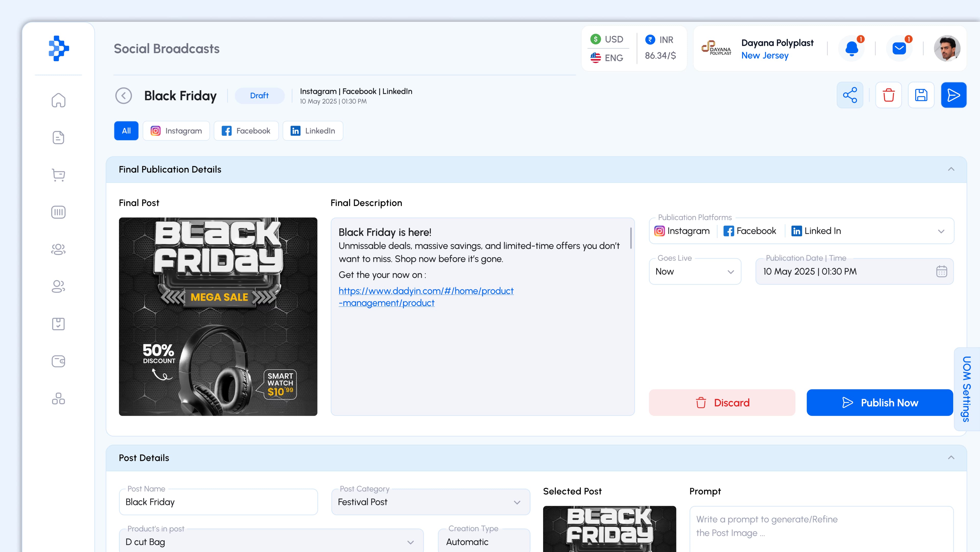This screenshot has width=980, height=552.
Task: Click the Black Friday post title
Action: (180, 95)
